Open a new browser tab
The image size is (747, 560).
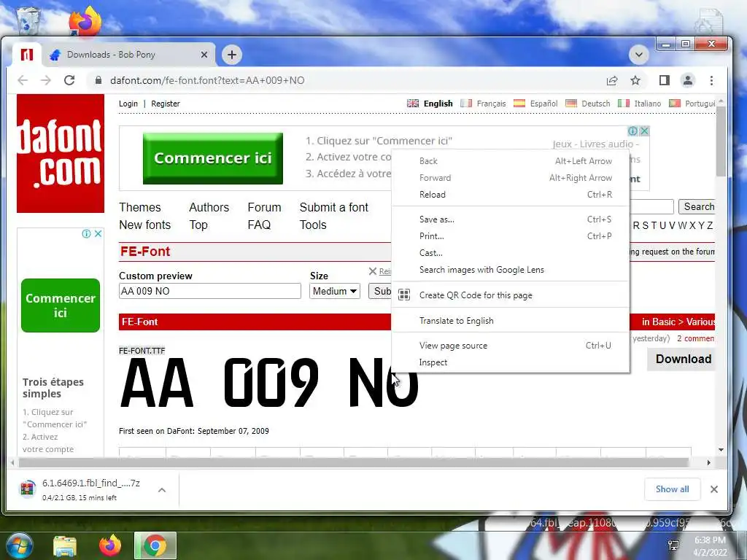pyautogui.click(x=231, y=55)
